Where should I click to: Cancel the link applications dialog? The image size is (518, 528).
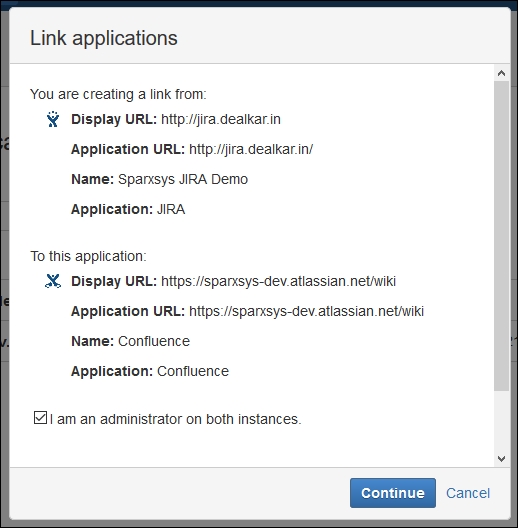point(468,493)
